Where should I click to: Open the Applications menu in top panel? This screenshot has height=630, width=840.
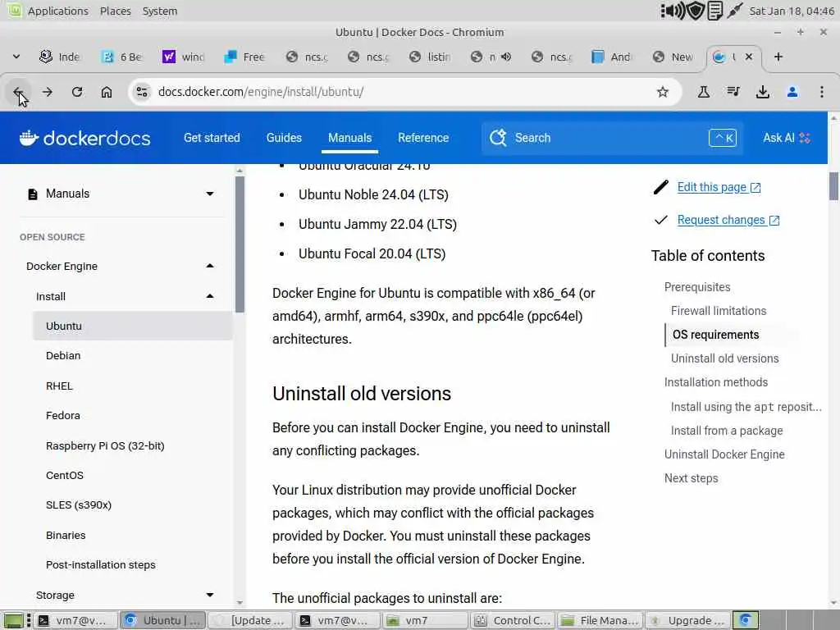[58, 11]
